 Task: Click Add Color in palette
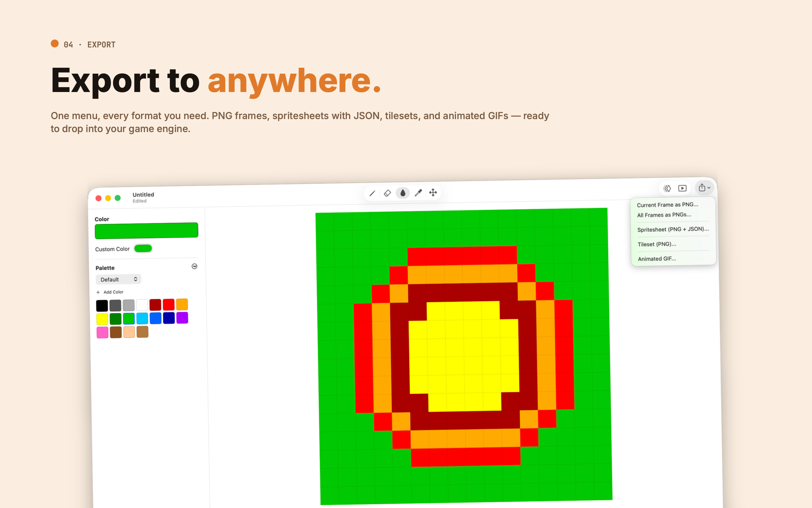tap(110, 292)
